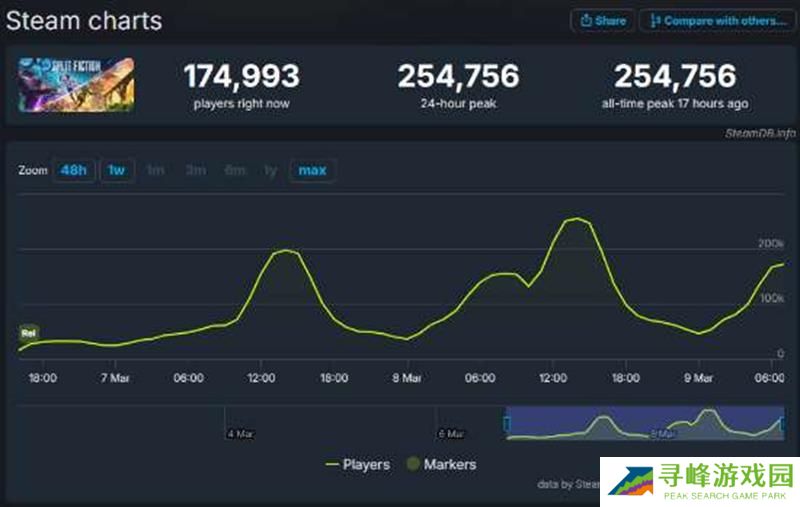
Task: Click left handle of navigator range
Action: click(507, 424)
